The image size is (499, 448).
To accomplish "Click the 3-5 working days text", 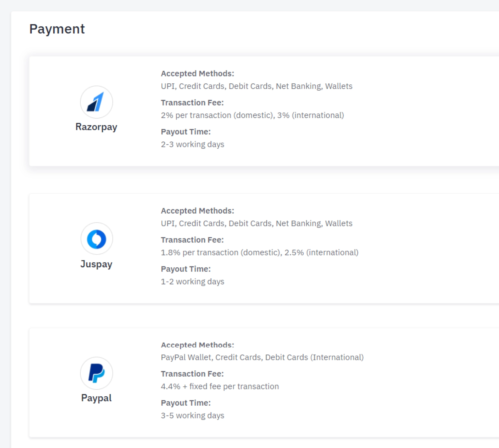I will point(192,416).
